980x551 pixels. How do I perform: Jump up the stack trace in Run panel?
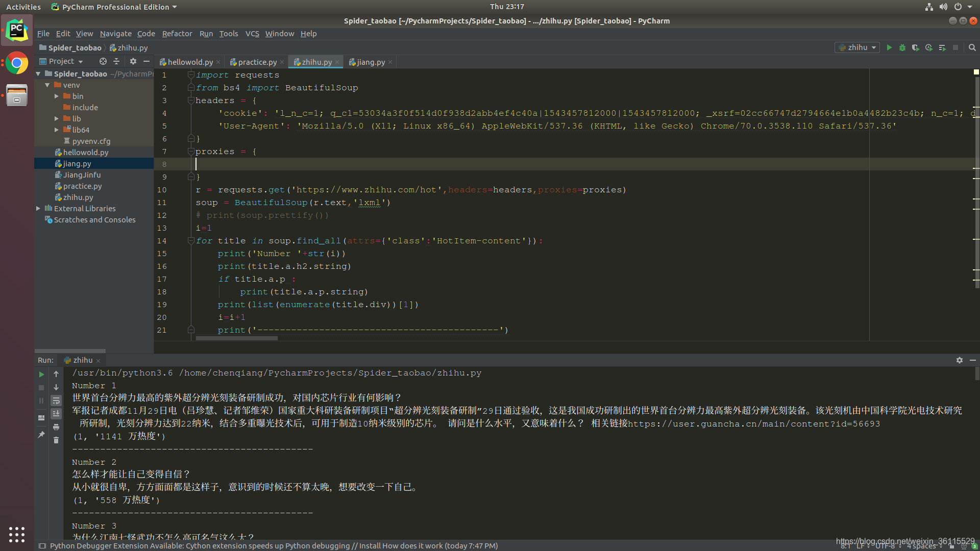point(56,374)
